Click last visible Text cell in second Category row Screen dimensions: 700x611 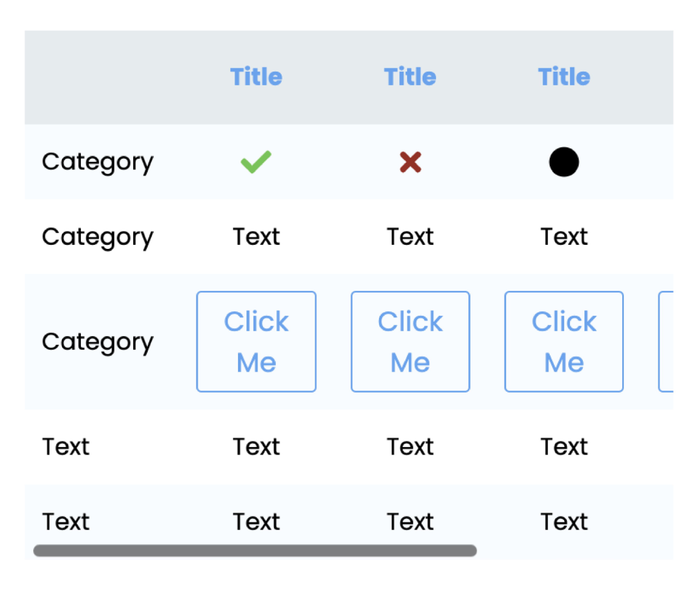click(564, 237)
